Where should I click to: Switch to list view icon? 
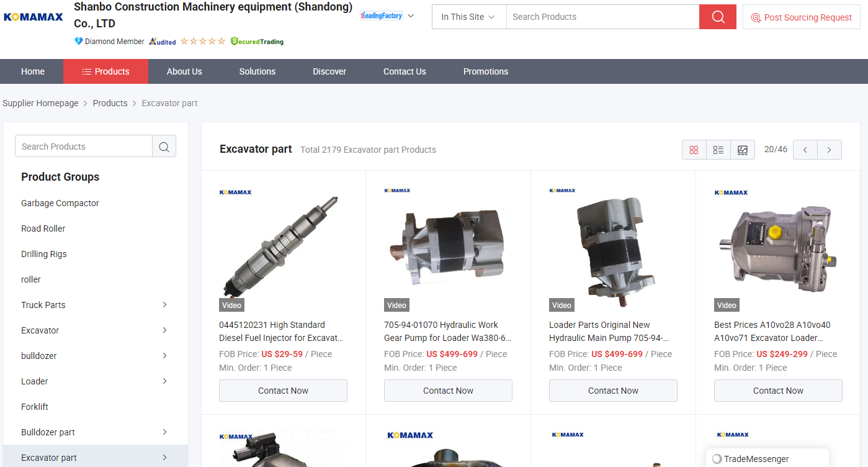718,150
